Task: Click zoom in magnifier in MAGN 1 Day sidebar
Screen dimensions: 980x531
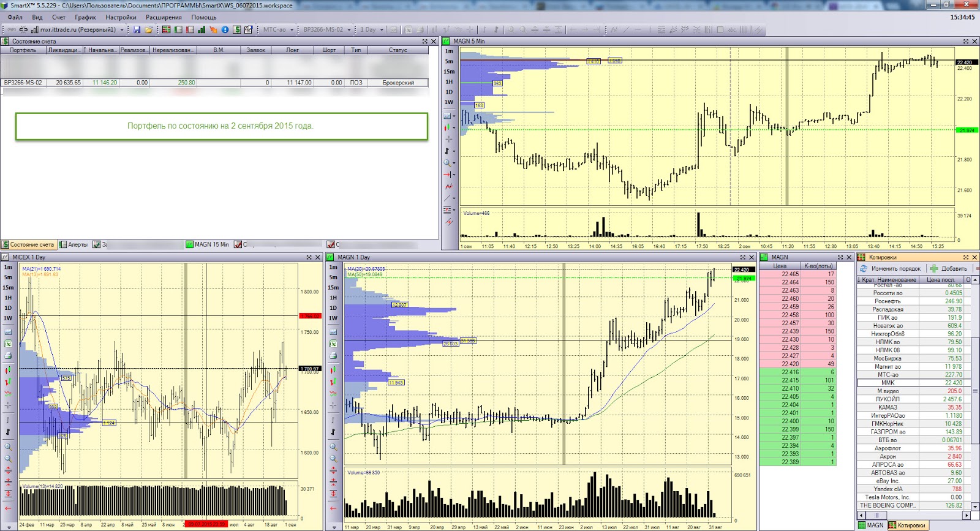Action: click(333, 446)
